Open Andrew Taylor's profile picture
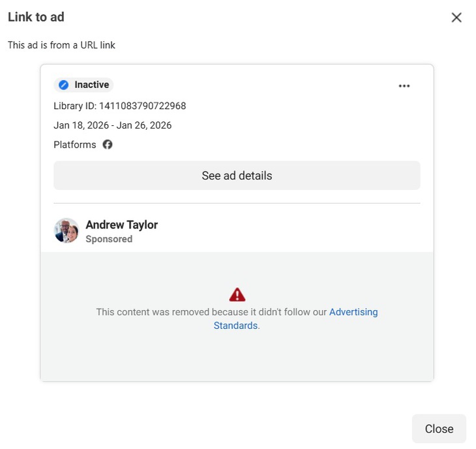 point(67,231)
